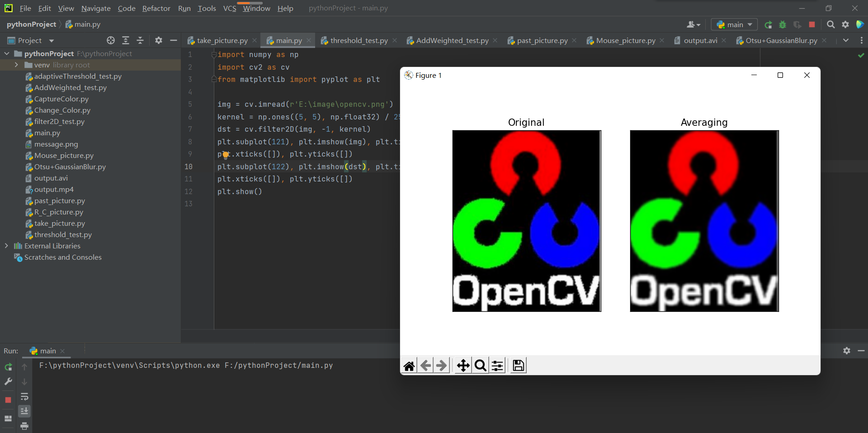The image size is (868, 433).
Task: Restore layout in the Run panel
Action: click(x=8, y=419)
